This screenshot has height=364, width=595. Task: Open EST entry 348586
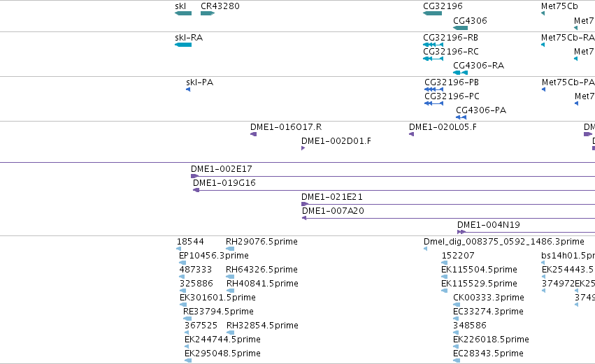(456, 333)
